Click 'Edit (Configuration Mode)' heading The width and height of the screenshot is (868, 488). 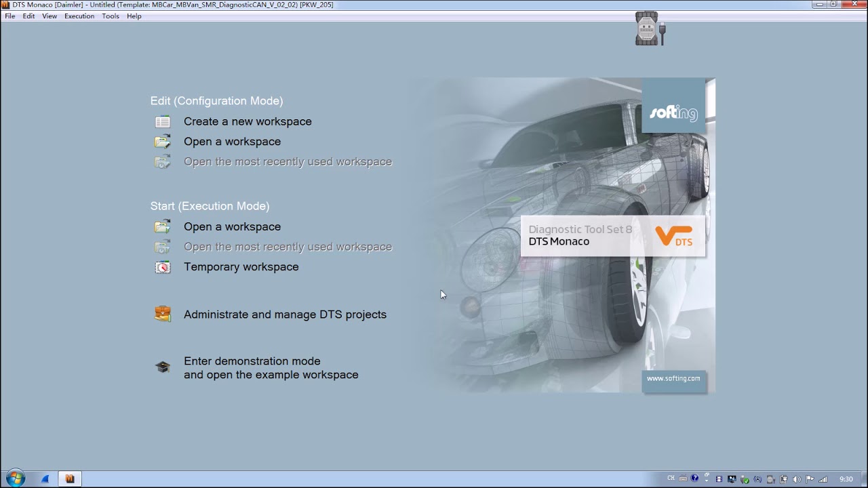[x=216, y=101]
